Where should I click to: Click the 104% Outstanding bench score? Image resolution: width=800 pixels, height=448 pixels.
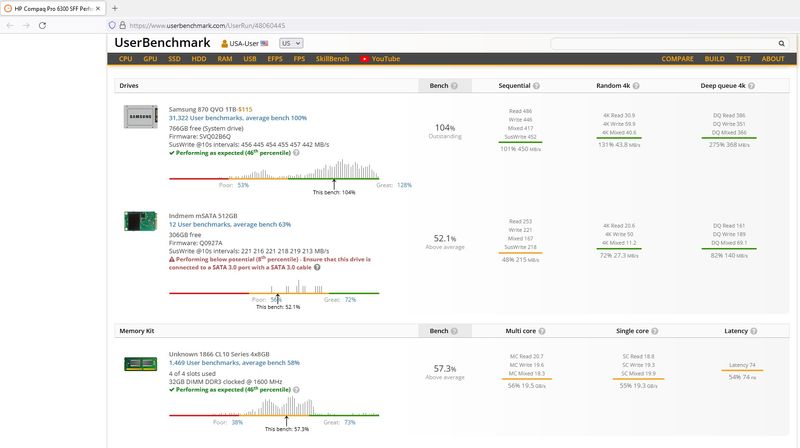click(445, 131)
